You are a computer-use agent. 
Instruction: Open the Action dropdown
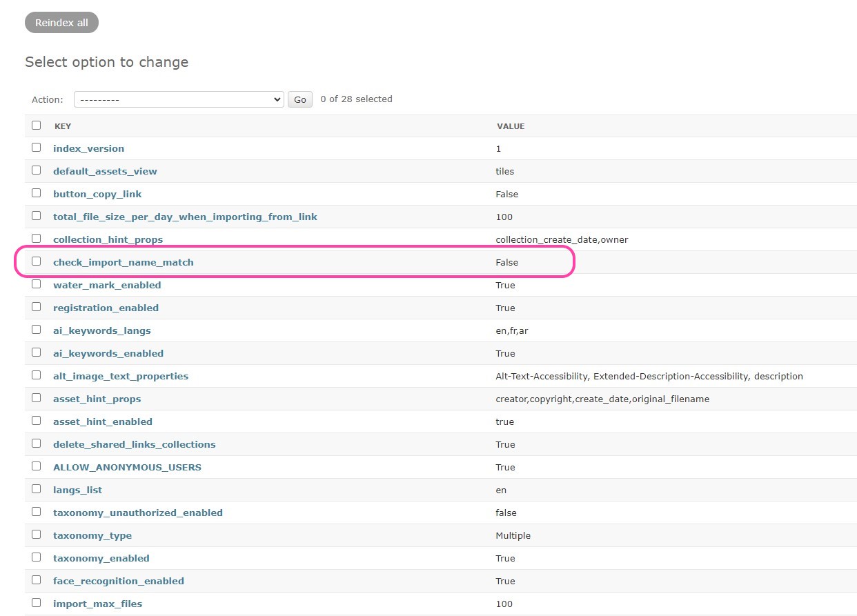[179, 99]
